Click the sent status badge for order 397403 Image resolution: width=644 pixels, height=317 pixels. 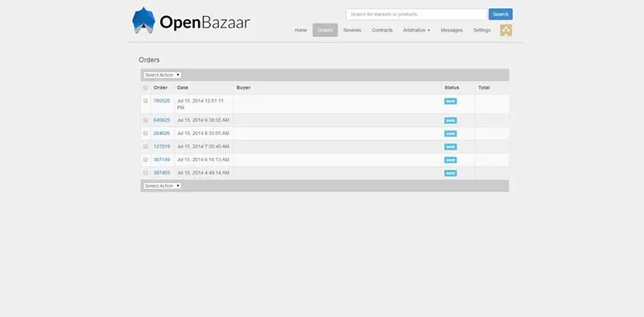[451, 173]
